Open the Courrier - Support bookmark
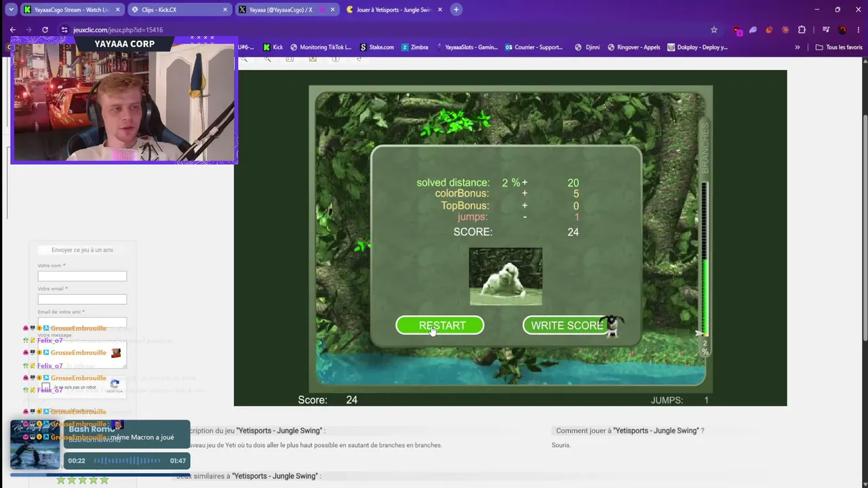 (534, 47)
